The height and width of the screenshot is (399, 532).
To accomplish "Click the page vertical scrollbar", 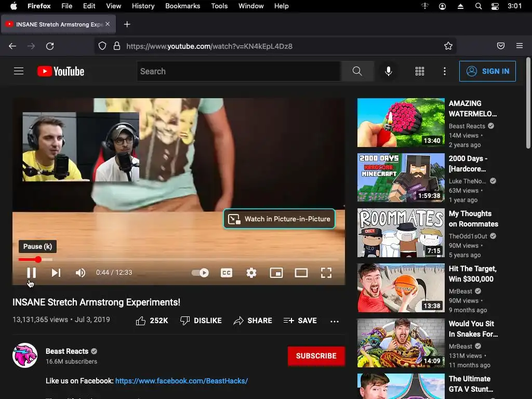I will tap(528, 103).
